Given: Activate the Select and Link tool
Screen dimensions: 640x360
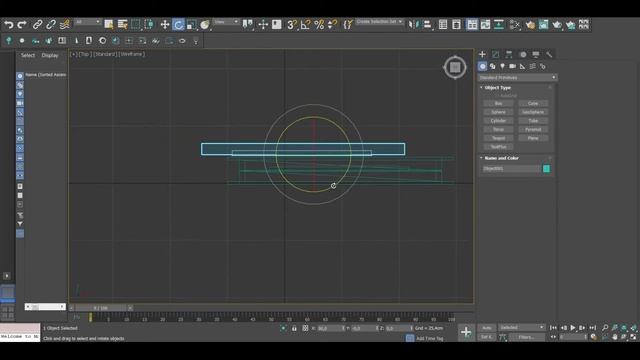Looking at the screenshot, I should [37, 25].
